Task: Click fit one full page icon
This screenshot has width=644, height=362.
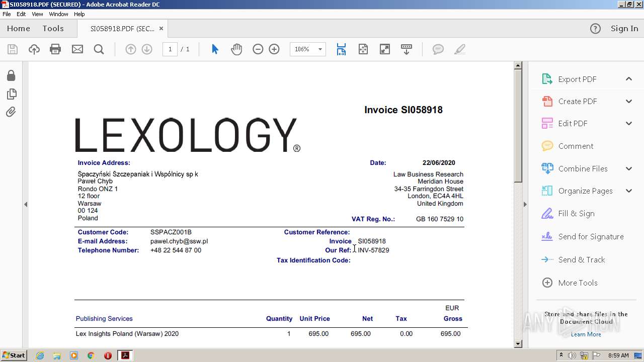Action: point(363,49)
